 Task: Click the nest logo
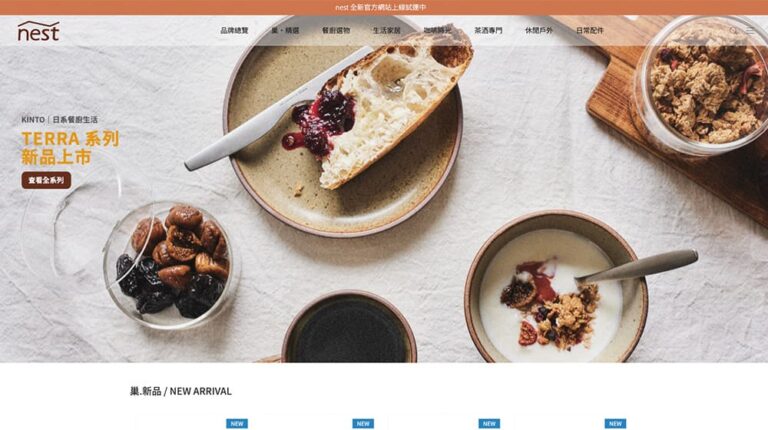point(38,31)
